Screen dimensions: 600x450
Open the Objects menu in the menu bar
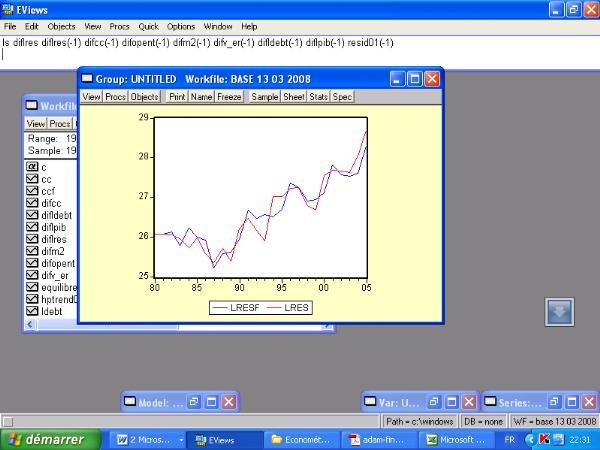pyautogui.click(x=62, y=26)
